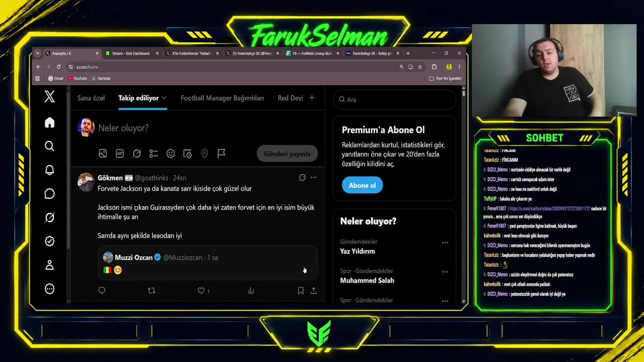
Task: Go to Home via the house icon
Action: [x=49, y=123]
